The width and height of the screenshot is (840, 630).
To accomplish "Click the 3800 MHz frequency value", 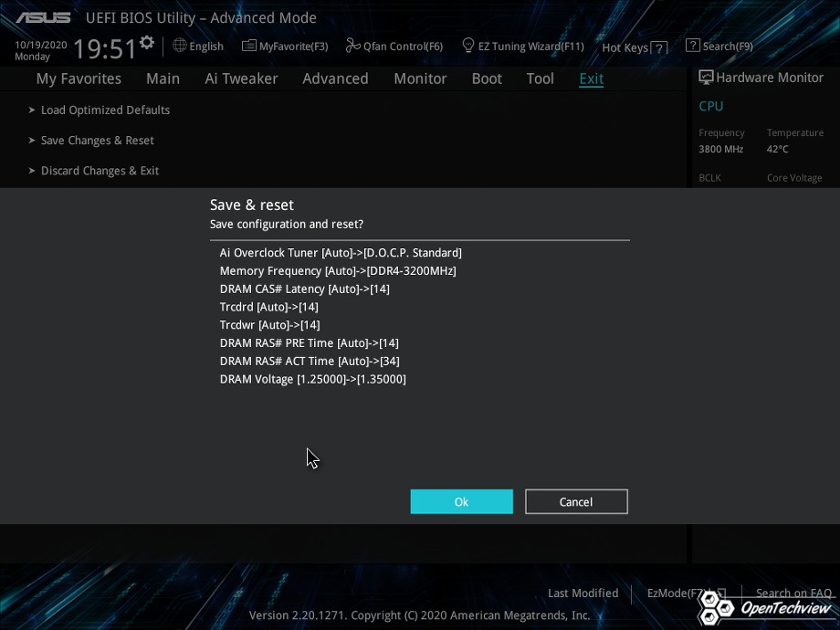I will pos(721,149).
